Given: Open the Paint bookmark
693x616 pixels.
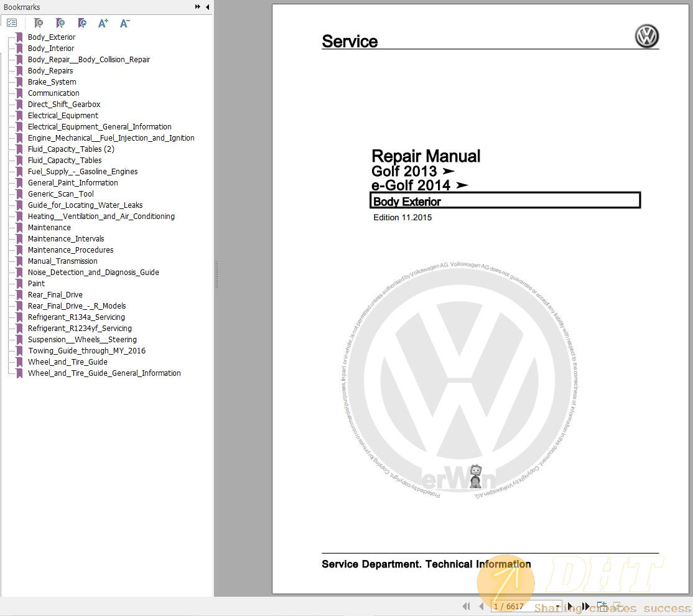Looking at the screenshot, I should click(x=36, y=284).
